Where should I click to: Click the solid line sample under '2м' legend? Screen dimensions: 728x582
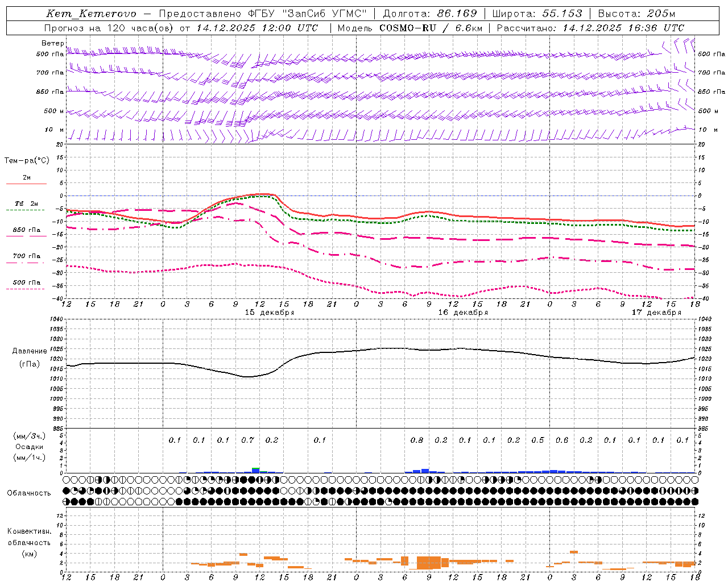click(x=26, y=184)
